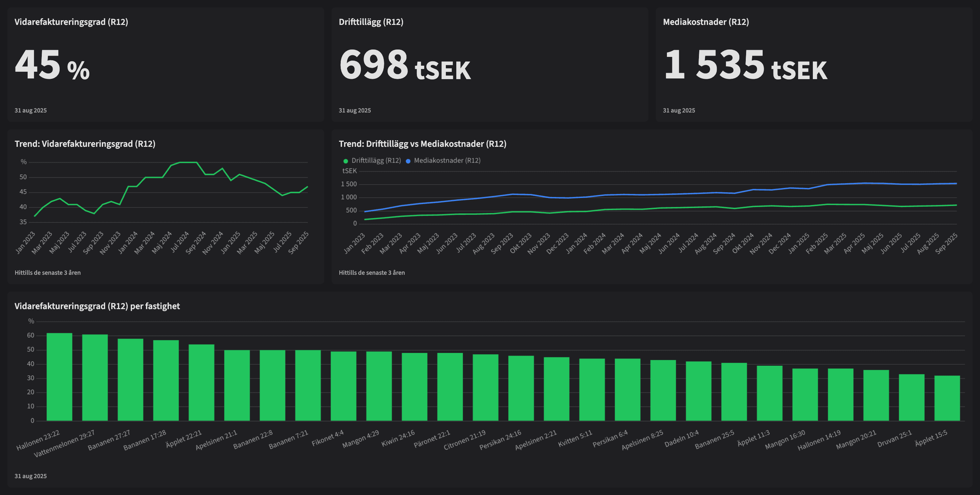Image resolution: width=980 pixels, height=495 pixels.
Task: Open the 45 % Vidarefaktureringsgrad KPI card
Action: tap(52, 65)
